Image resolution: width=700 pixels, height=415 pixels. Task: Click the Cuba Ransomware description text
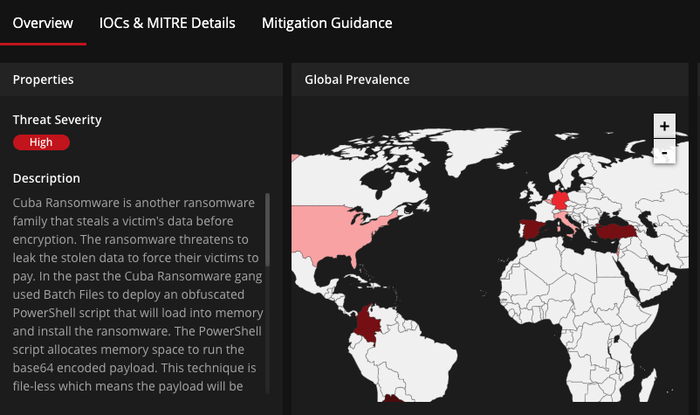[x=138, y=294]
